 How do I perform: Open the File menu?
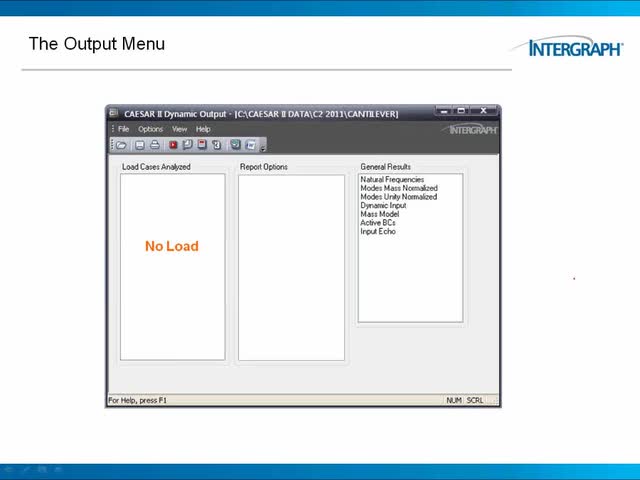click(123, 129)
